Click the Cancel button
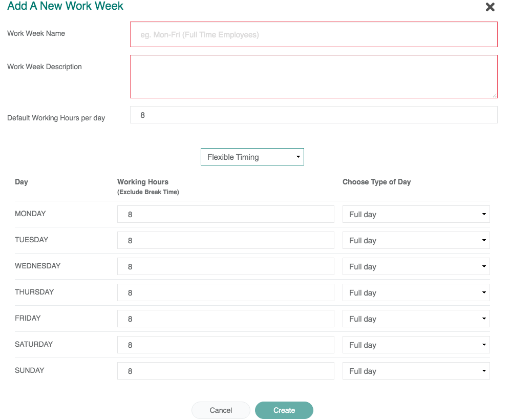The image size is (510, 420). click(x=221, y=410)
